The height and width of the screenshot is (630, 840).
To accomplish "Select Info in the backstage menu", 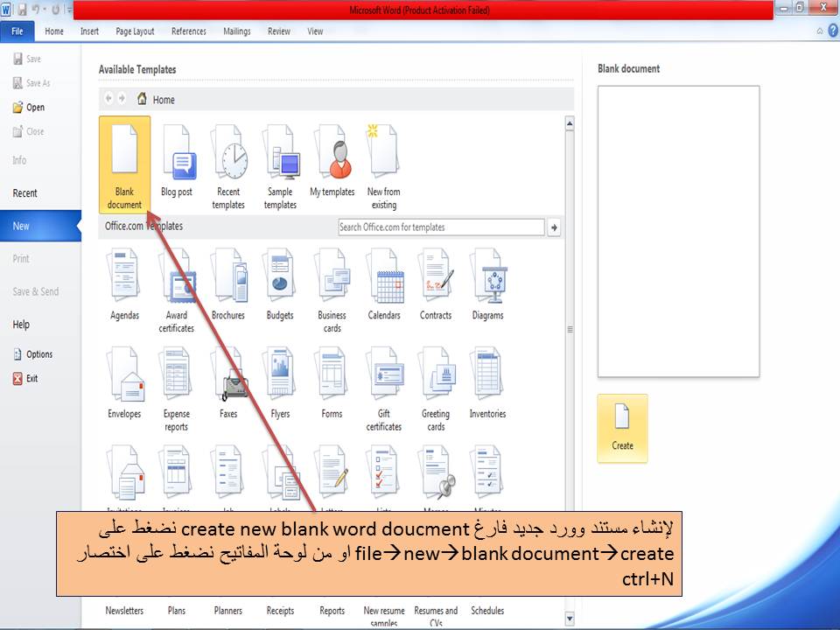I will [x=19, y=160].
